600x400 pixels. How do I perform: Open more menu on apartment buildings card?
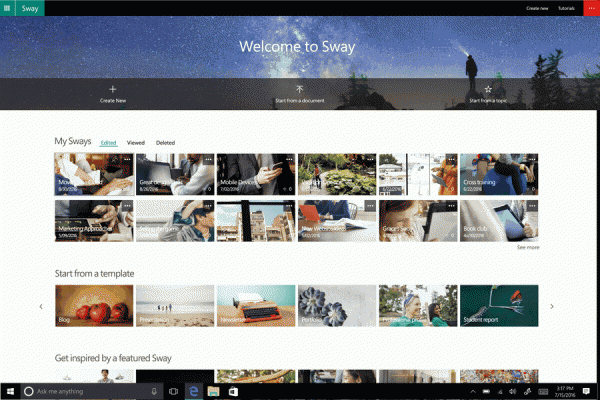tap(289, 206)
